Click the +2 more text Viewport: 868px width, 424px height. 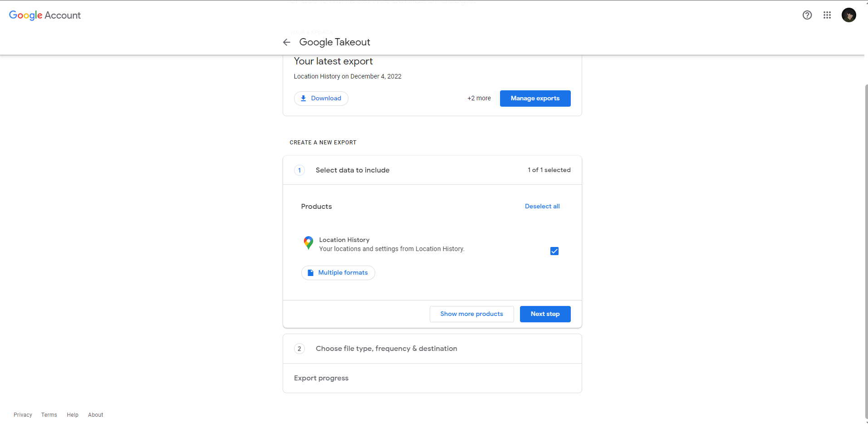(x=479, y=99)
